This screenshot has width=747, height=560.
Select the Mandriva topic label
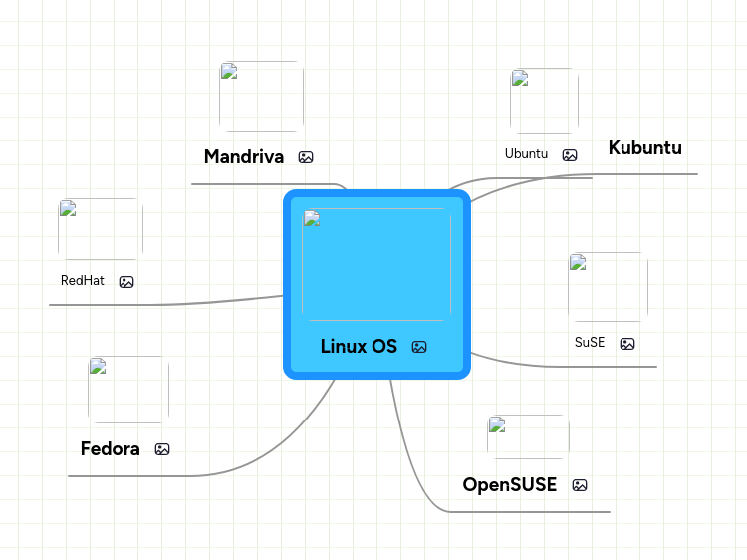244,156
